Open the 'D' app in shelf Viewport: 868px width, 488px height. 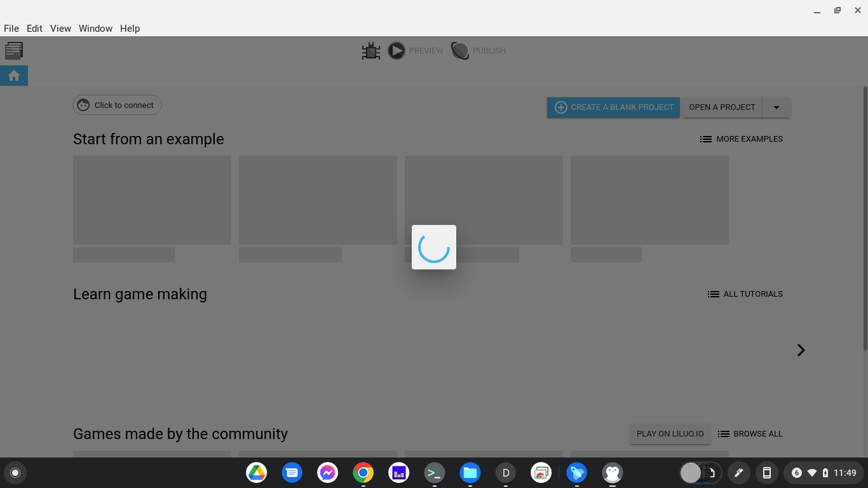506,473
